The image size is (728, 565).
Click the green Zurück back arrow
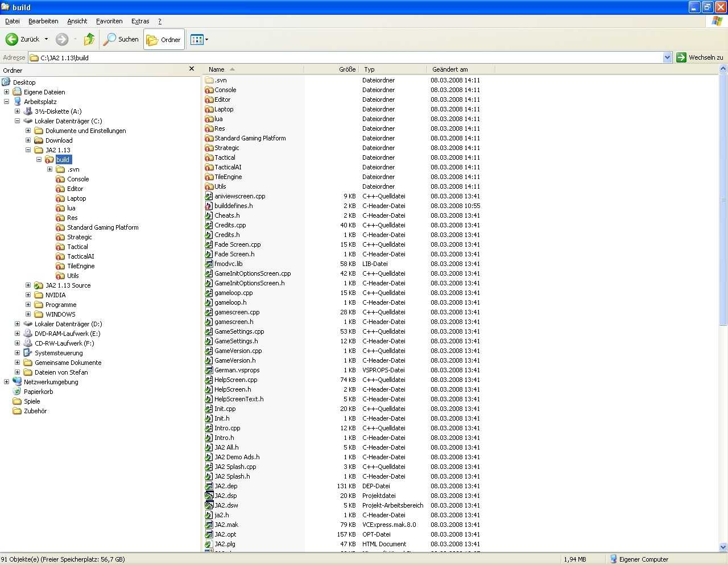(12, 39)
